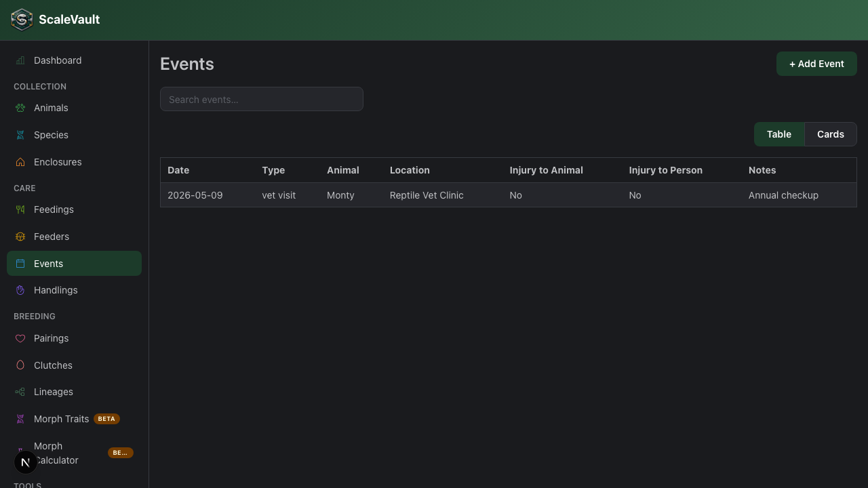Open the Feeders page

[74, 237]
